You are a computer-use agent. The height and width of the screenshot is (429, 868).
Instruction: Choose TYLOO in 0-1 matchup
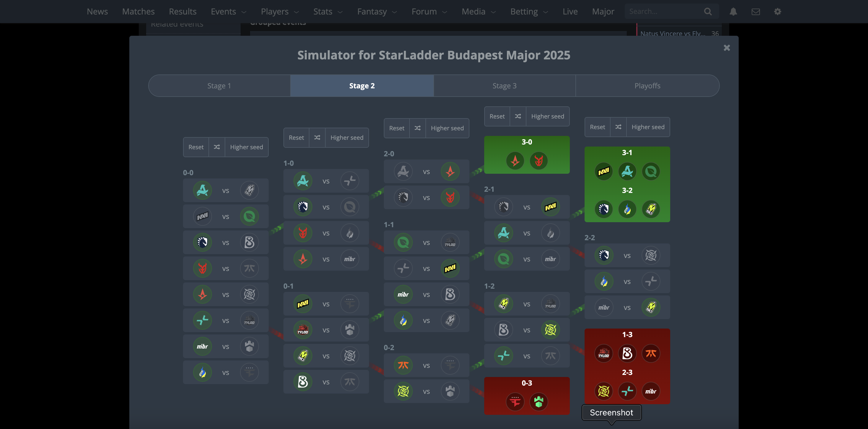point(303,330)
